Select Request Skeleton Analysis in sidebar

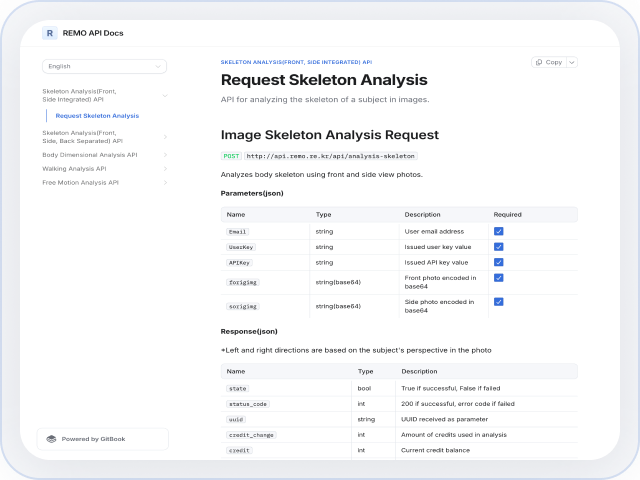[x=97, y=116]
